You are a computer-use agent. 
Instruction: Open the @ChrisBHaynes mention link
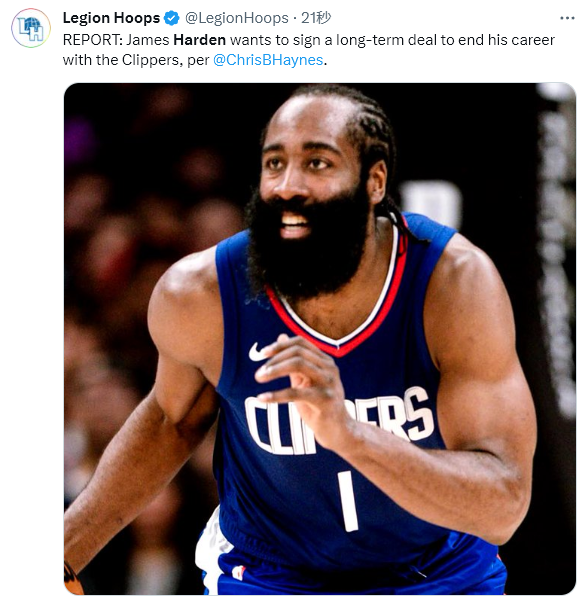(x=268, y=60)
